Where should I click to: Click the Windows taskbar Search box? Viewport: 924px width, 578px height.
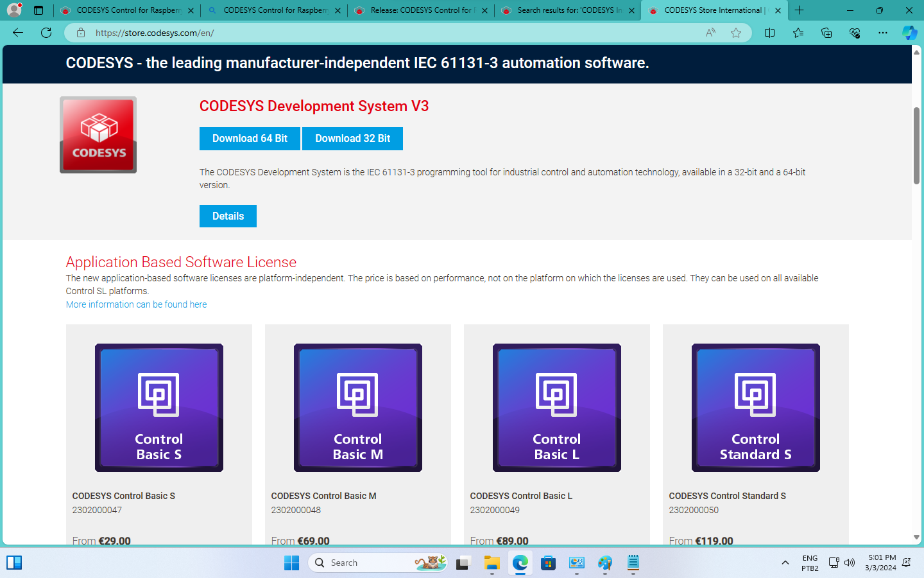tap(378, 563)
